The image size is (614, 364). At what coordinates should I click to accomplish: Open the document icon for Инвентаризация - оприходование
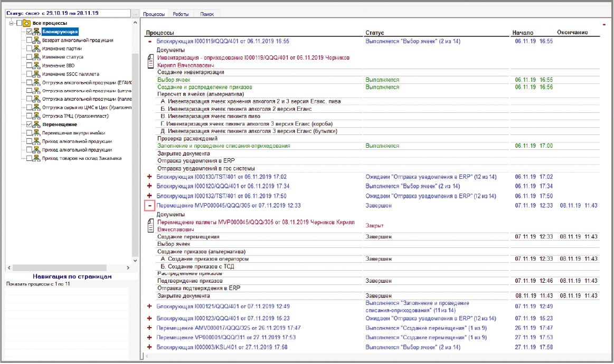coord(151,61)
